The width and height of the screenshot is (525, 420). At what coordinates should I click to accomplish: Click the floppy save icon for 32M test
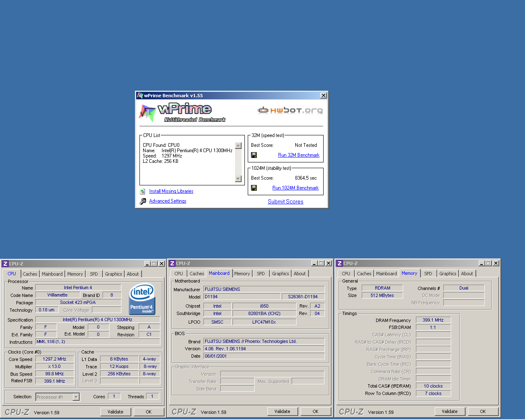click(x=254, y=155)
